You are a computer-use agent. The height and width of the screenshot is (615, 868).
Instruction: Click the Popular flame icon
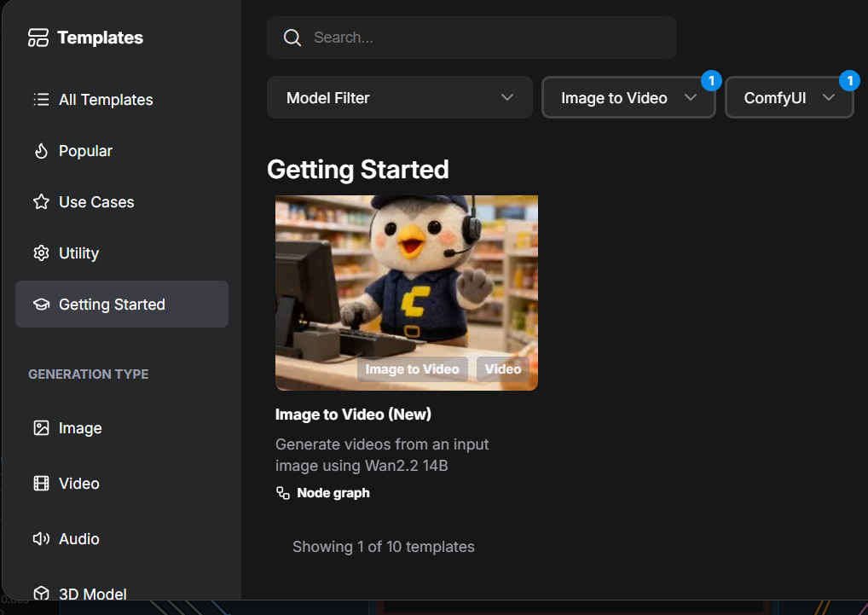[41, 151]
